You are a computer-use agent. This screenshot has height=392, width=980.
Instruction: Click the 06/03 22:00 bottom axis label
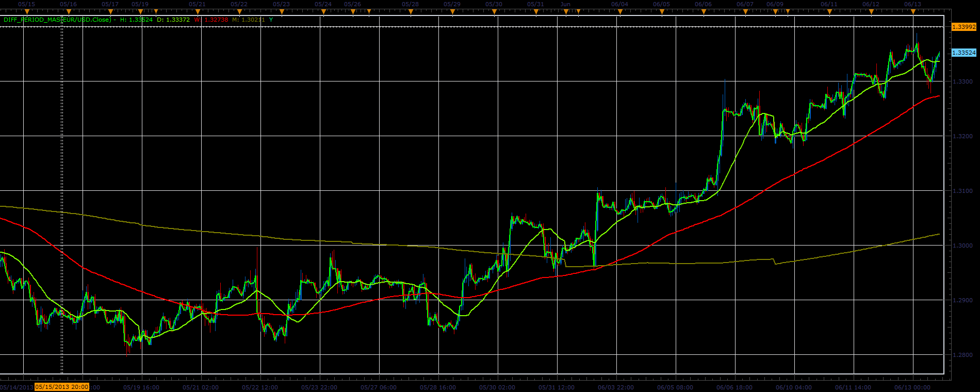[616, 387]
